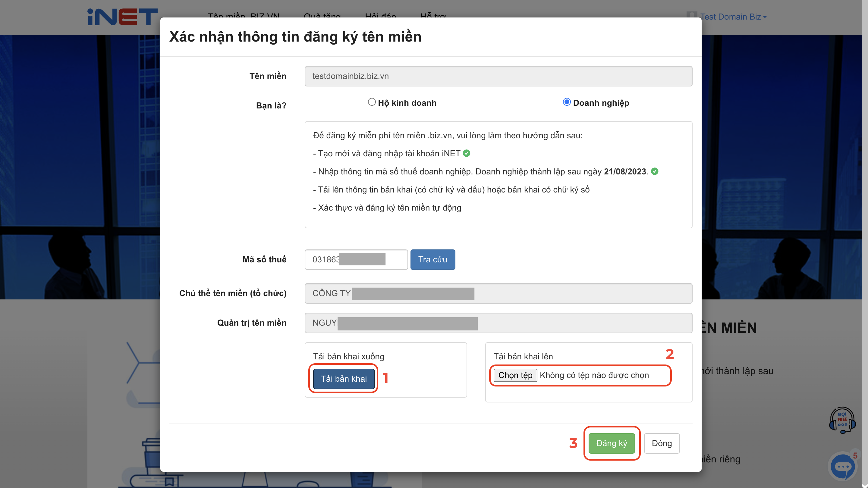The height and width of the screenshot is (488, 868).
Task: Click the iNET logo
Action: coord(122,17)
